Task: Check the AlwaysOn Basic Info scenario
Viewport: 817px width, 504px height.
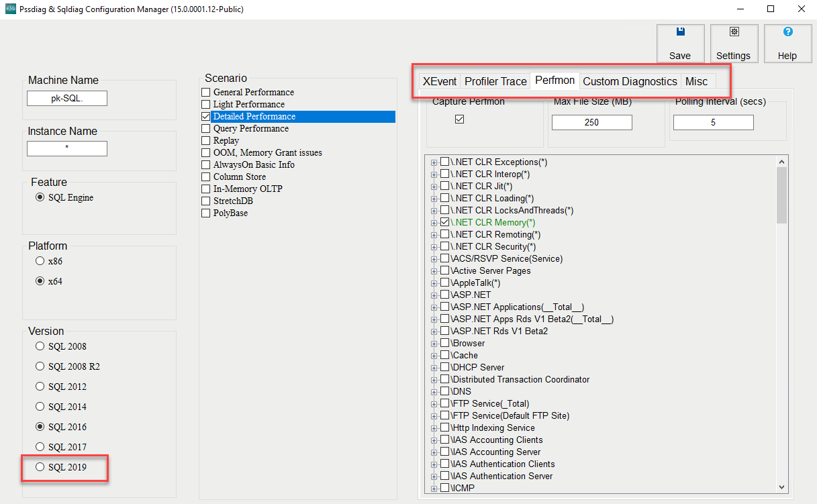Action: pos(206,164)
